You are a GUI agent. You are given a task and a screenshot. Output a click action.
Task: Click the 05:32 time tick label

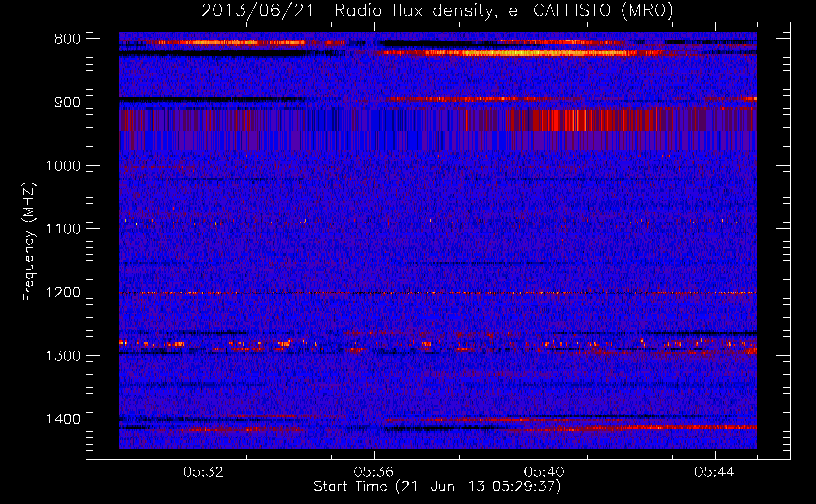[x=203, y=472]
